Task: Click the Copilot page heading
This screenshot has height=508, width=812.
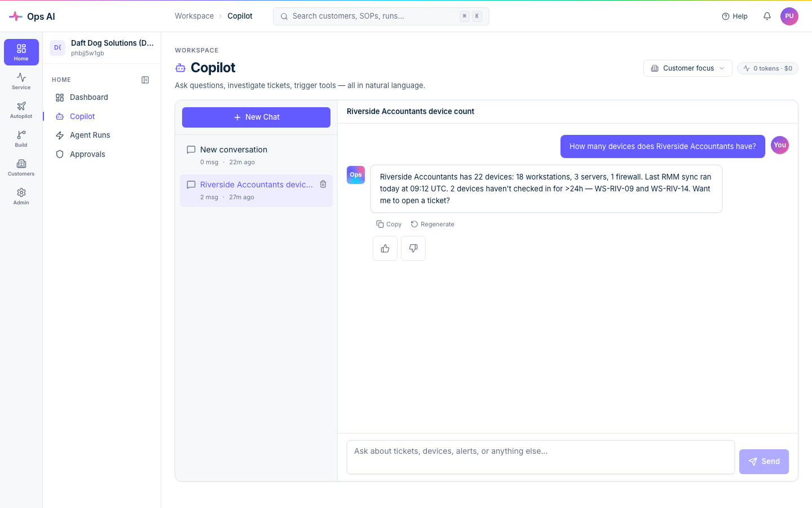Action: coord(213,68)
